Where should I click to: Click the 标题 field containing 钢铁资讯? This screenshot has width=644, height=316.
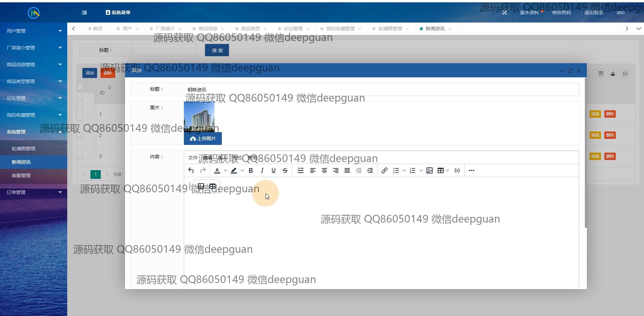tap(381, 90)
